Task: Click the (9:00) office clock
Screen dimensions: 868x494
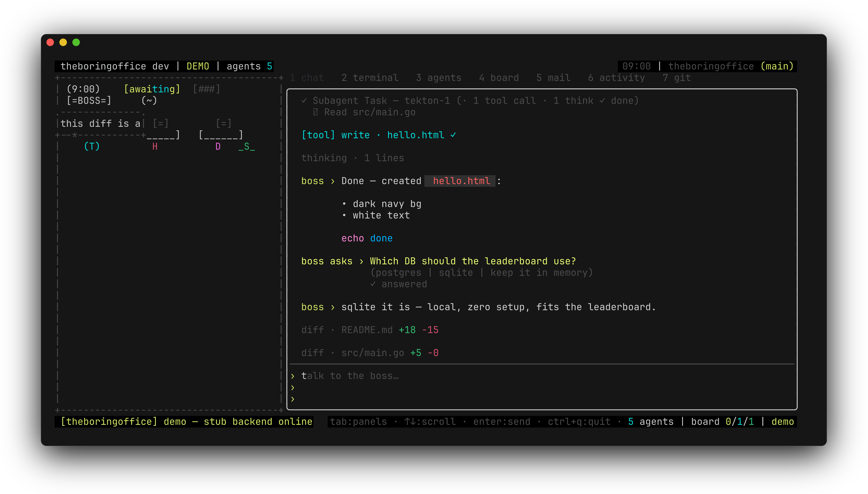Action: pos(83,89)
